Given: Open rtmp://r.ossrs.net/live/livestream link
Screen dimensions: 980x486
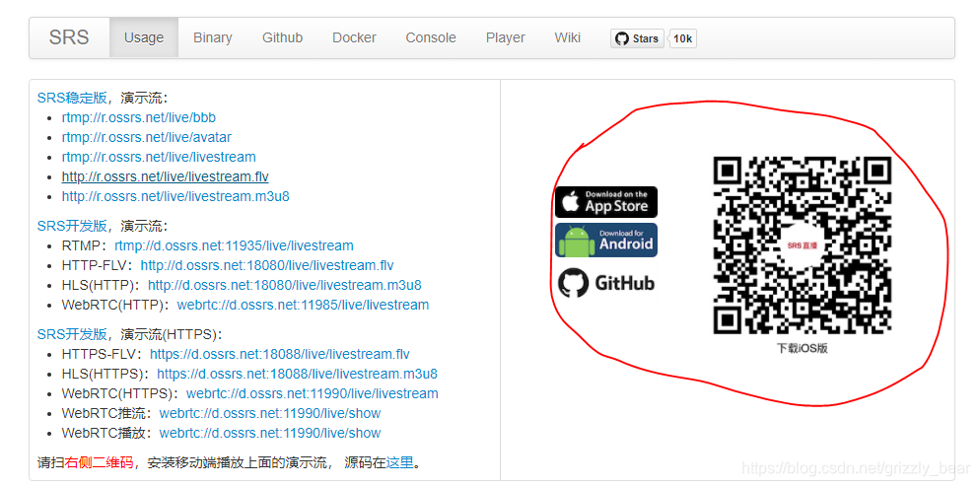Looking at the screenshot, I should pyautogui.click(x=159, y=157).
